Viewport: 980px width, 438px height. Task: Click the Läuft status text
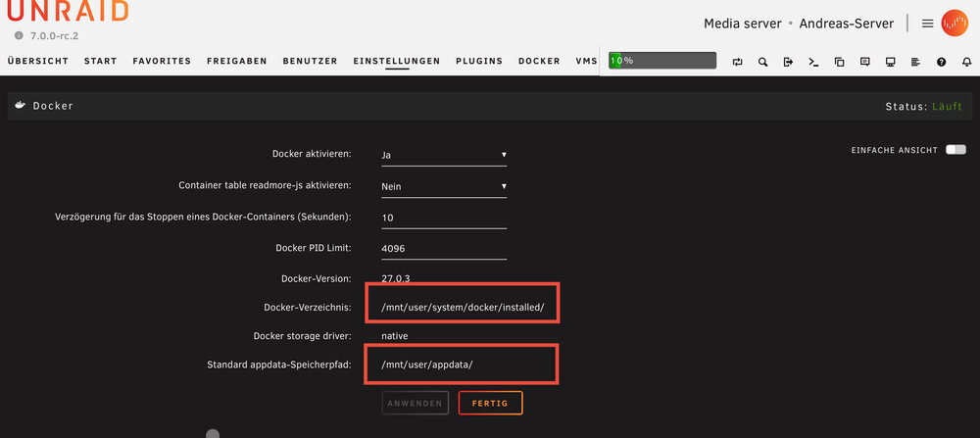pos(947,107)
